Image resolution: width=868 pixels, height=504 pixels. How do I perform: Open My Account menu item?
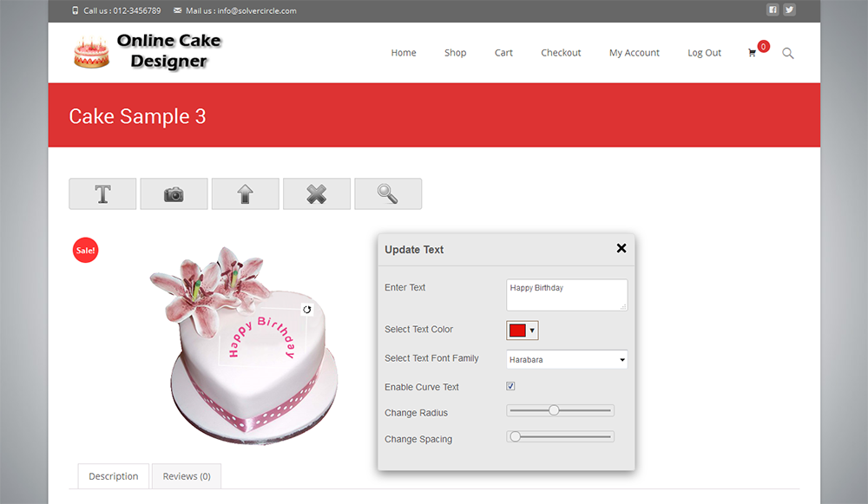(635, 53)
